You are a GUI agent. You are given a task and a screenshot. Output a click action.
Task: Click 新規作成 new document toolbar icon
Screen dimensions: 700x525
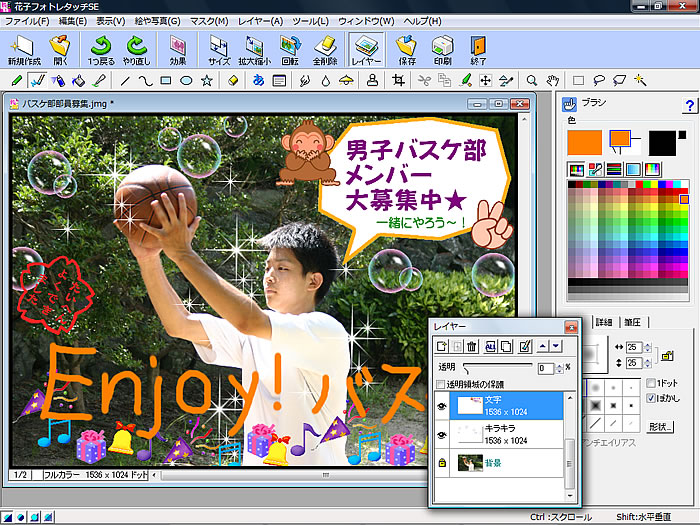tap(24, 50)
